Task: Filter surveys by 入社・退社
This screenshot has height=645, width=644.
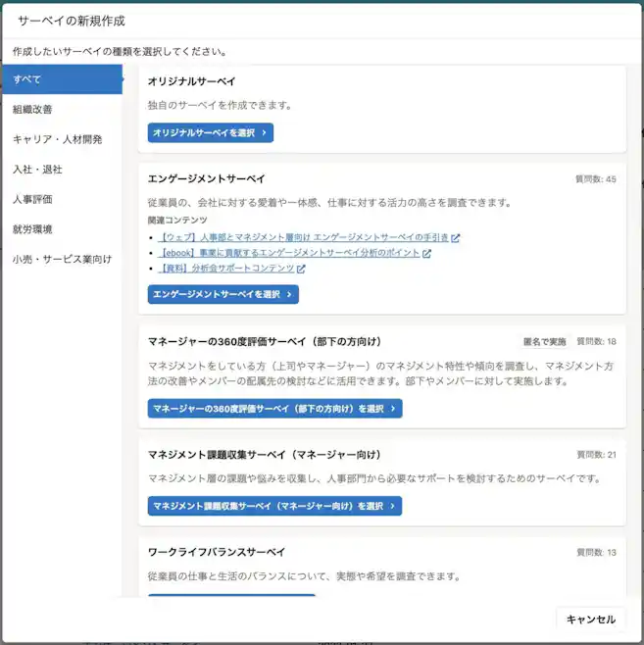Action: (37, 169)
